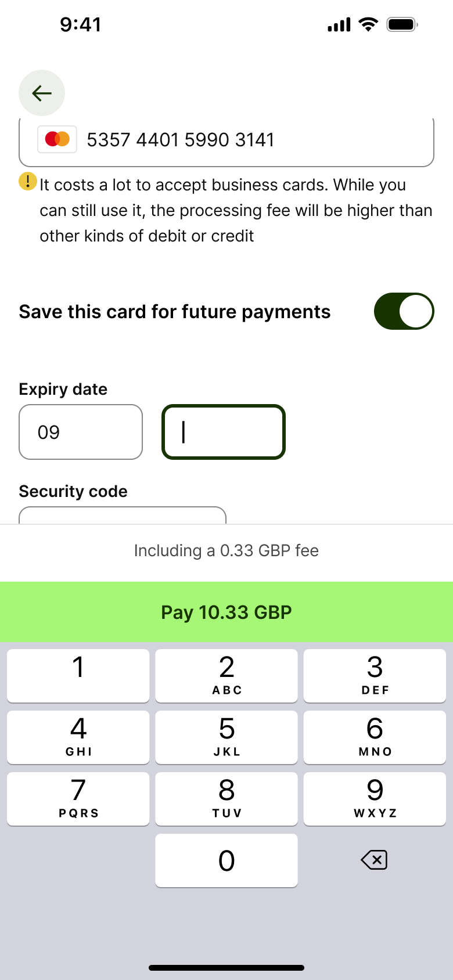This screenshot has width=453, height=980.
Task: Tap the back arrow icon
Action: point(42,93)
